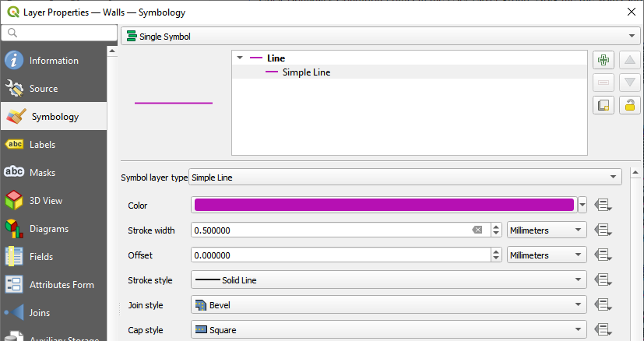This screenshot has width=644, height=341.
Task: Switch to the Labels tab
Action: pyautogui.click(x=42, y=145)
